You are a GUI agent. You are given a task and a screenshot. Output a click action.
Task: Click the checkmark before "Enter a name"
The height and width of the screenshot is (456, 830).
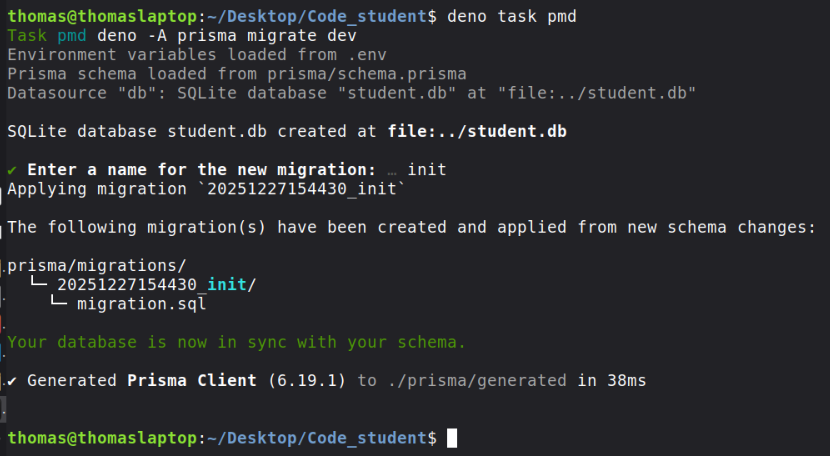pos(12,169)
